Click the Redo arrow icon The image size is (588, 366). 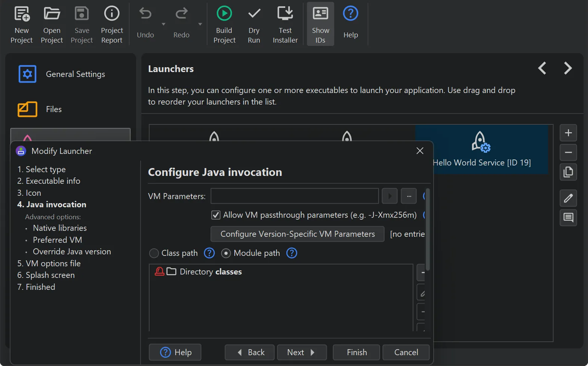[x=181, y=14]
